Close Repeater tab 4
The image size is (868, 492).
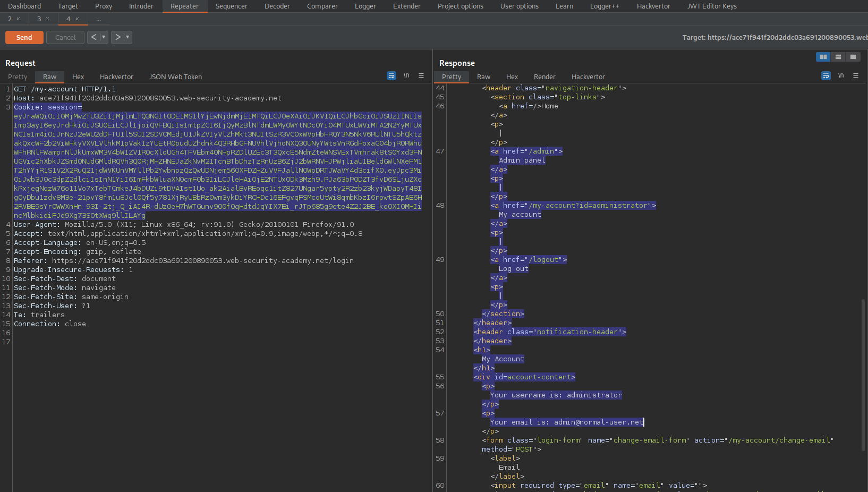tap(78, 19)
